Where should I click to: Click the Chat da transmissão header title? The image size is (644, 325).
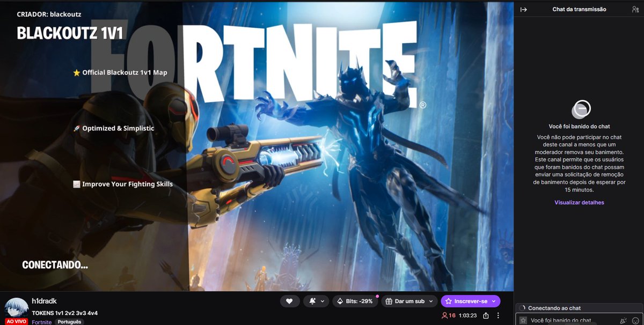(579, 9)
